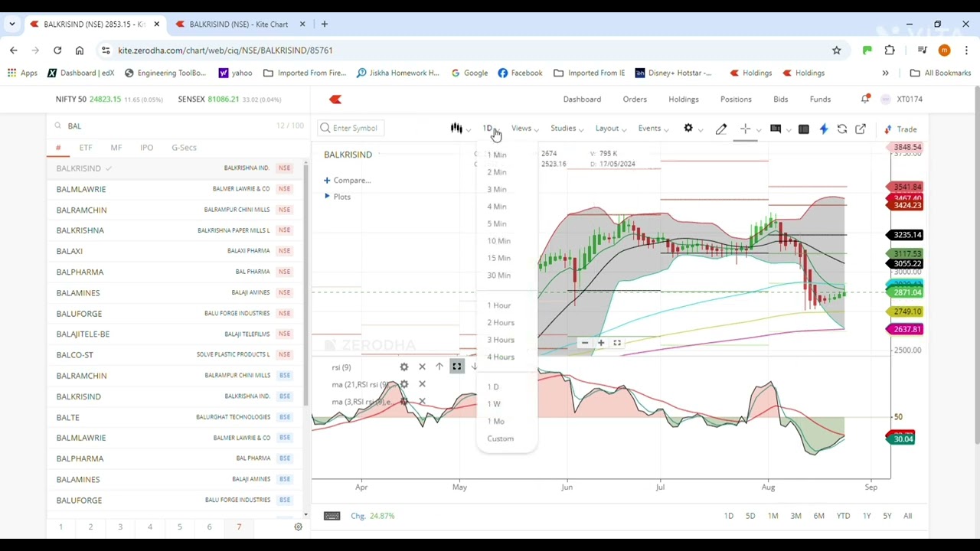Set chart range to All
This screenshot has width=980, height=551.
click(907, 516)
